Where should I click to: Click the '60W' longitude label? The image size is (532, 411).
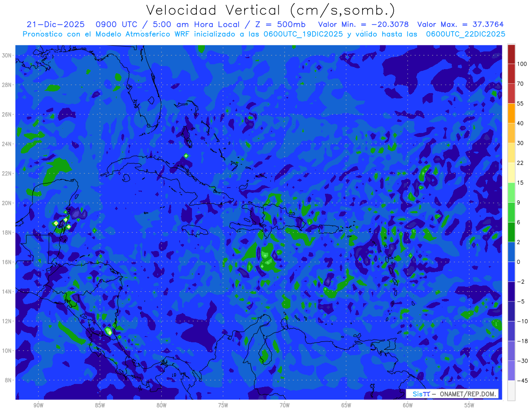[408, 406]
